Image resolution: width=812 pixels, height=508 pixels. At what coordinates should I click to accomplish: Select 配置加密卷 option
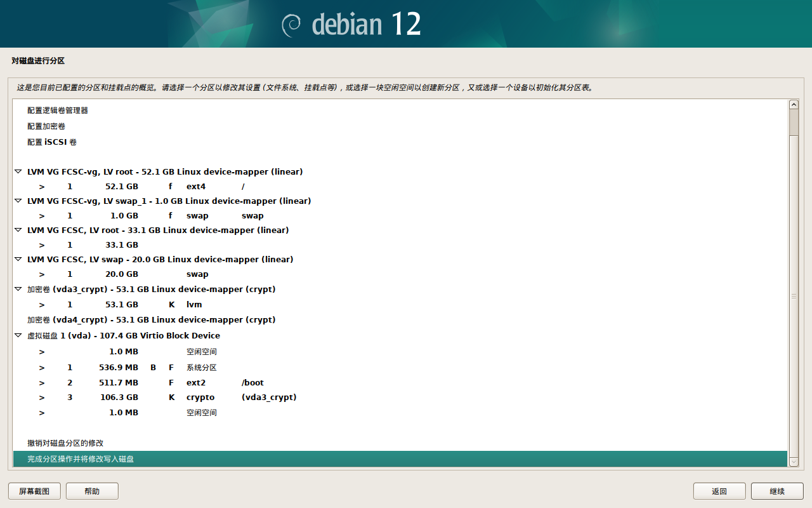click(400, 126)
